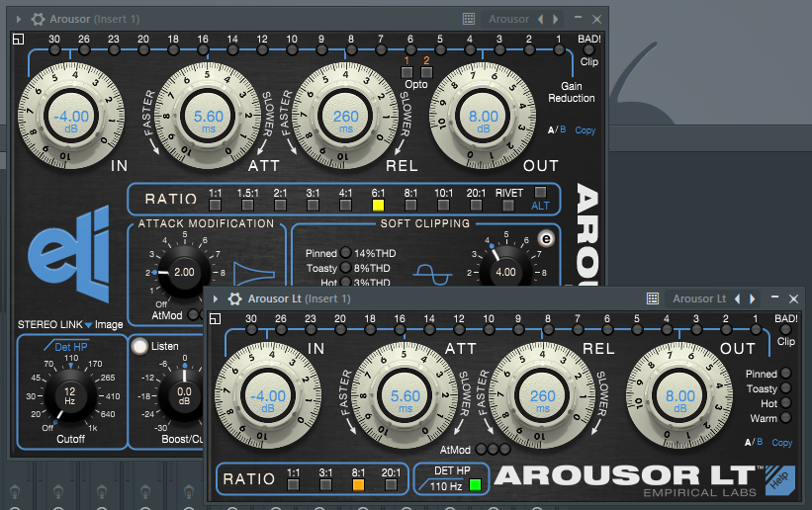Image resolution: width=812 pixels, height=510 pixels.
Task: Open preset grid in Arousor Lt title bar
Action: (x=653, y=298)
